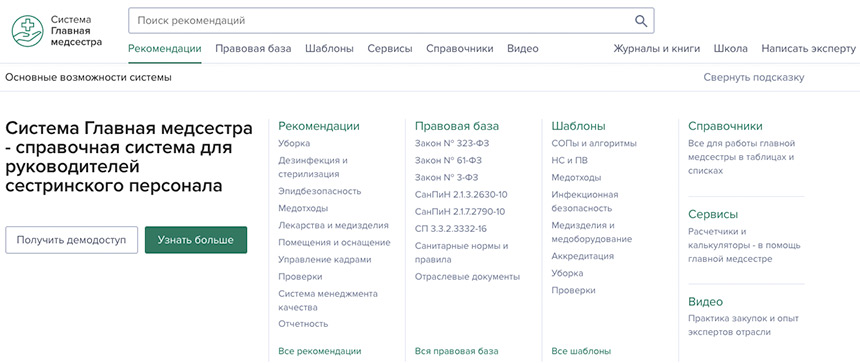This screenshot has width=860, height=363.
Task: Open Инфекционная безопасность
Action: coord(585,201)
